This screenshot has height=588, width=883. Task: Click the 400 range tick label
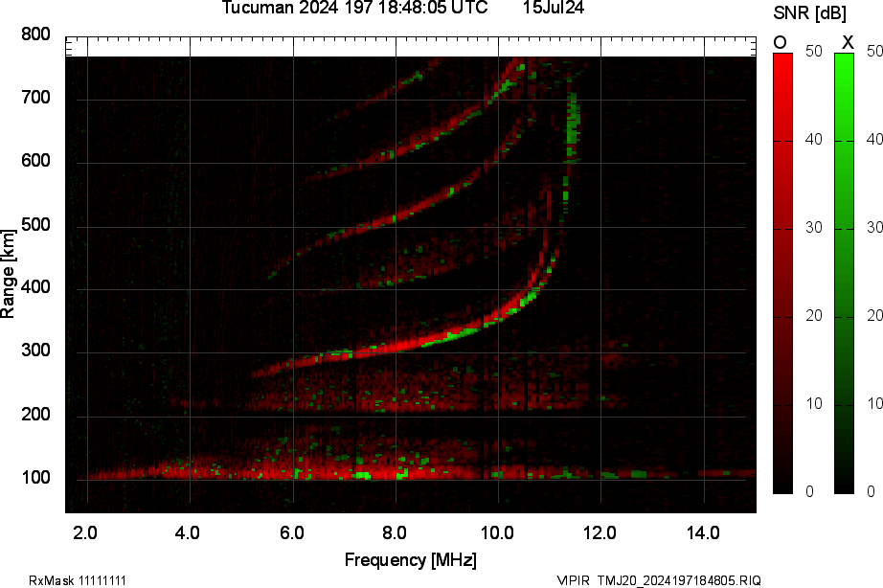click(x=35, y=289)
